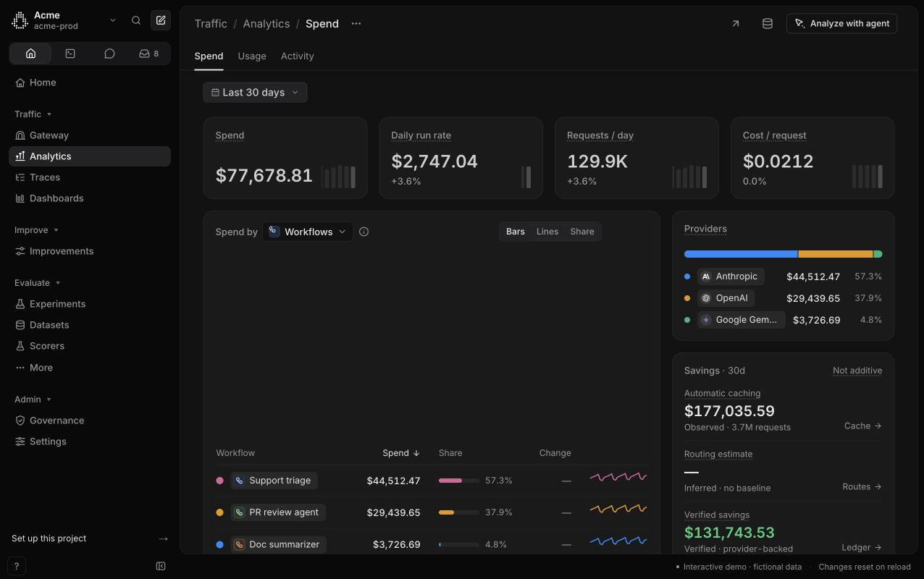The height and width of the screenshot is (579, 924).
Task: Open the Ledger link in Savings
Action: [862, 547]
